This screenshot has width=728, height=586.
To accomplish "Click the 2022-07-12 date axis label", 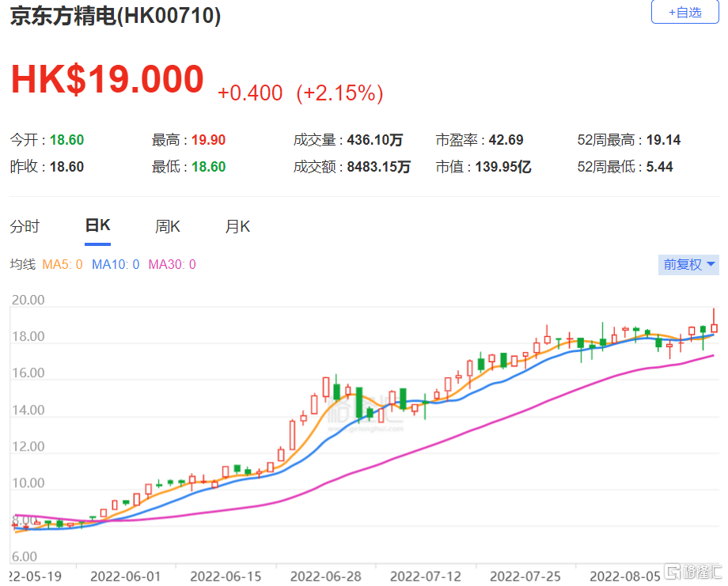I will (x=426, y=577).
